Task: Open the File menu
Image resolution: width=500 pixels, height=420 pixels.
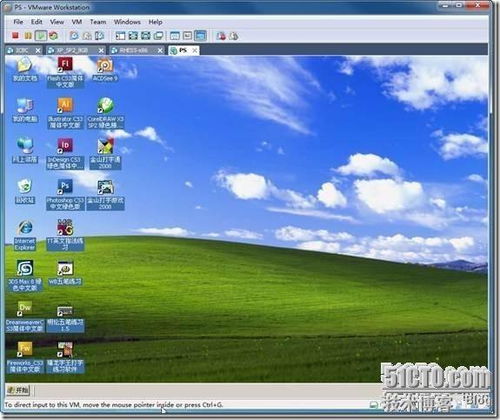Action: click(x=18, y=22)
